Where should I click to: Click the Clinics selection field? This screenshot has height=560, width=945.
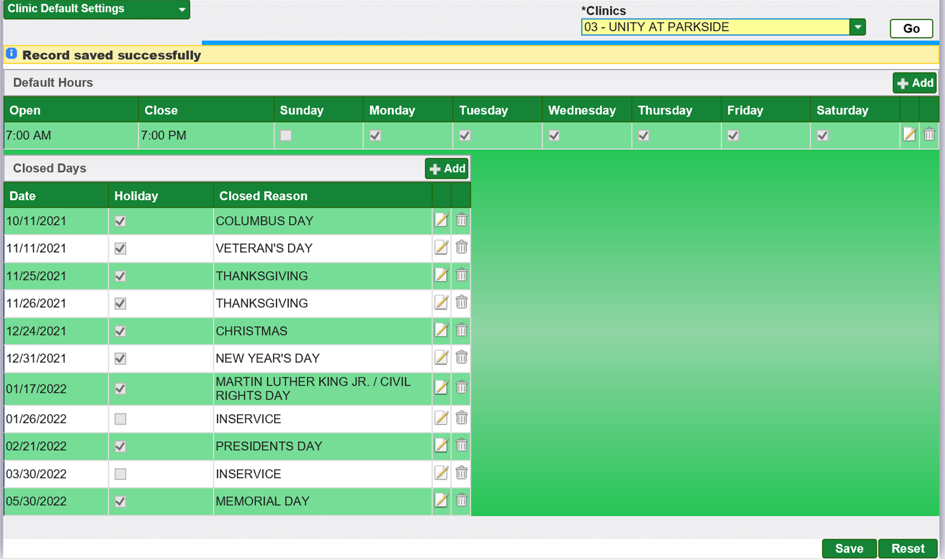point(715,27)
